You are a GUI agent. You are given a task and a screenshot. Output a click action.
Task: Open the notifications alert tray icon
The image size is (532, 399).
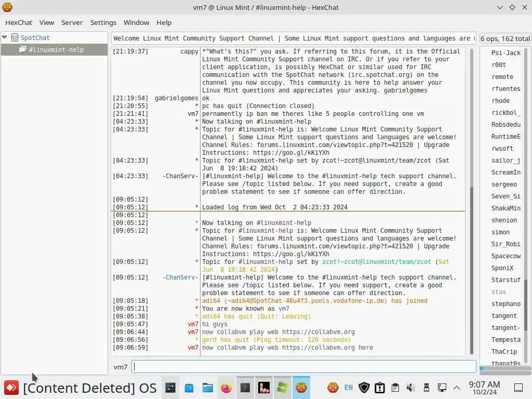tap(380, 388)
